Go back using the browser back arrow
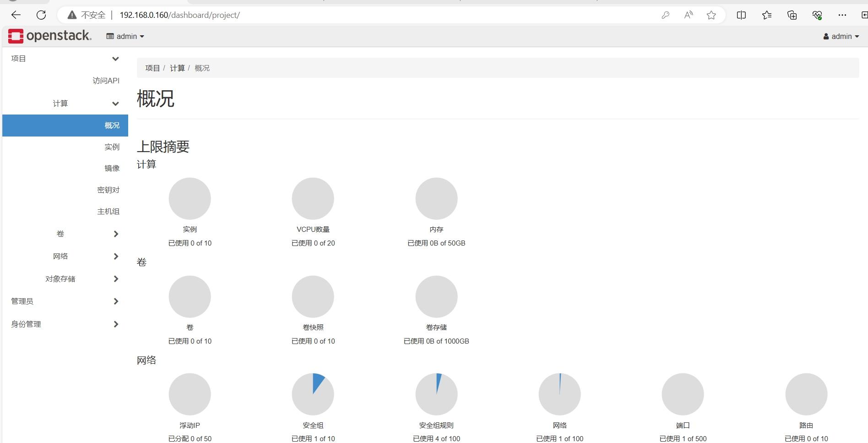This screenshot has height=443, width=868. tap(16, 15)
